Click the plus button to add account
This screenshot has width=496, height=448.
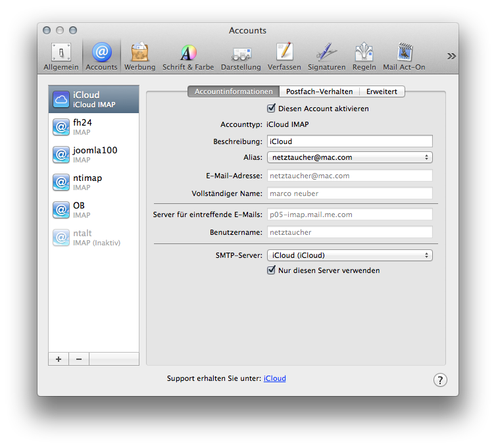59,359
